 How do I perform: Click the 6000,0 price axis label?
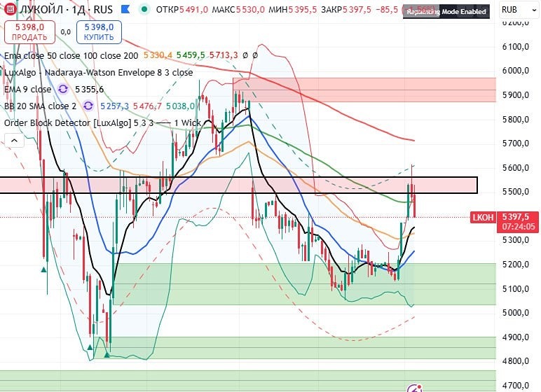tap(516, 70)
